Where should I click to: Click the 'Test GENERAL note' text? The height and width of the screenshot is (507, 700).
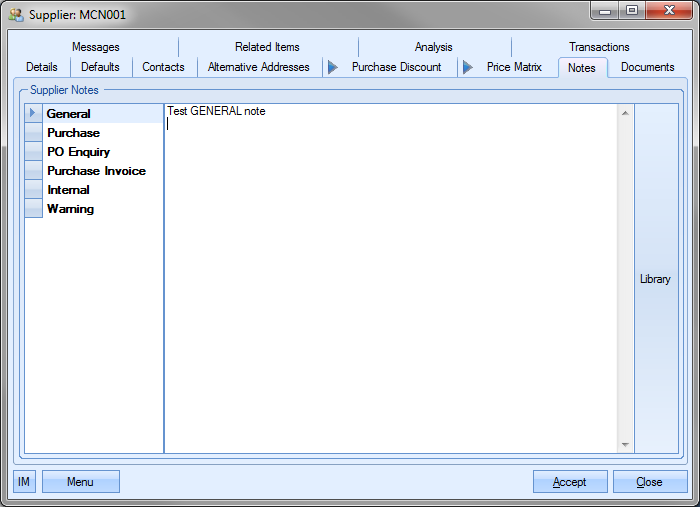[x=216, y=111]
